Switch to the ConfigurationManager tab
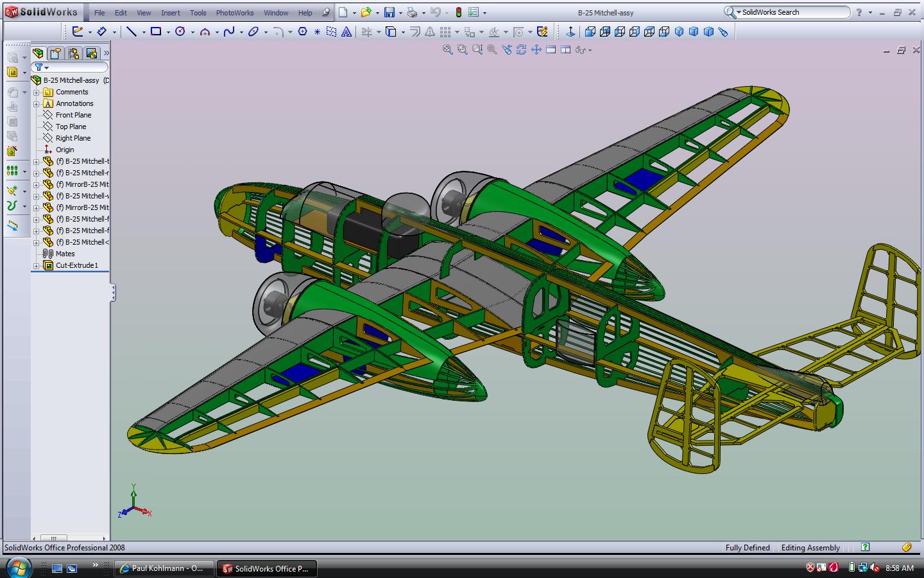 pos(74,53)
